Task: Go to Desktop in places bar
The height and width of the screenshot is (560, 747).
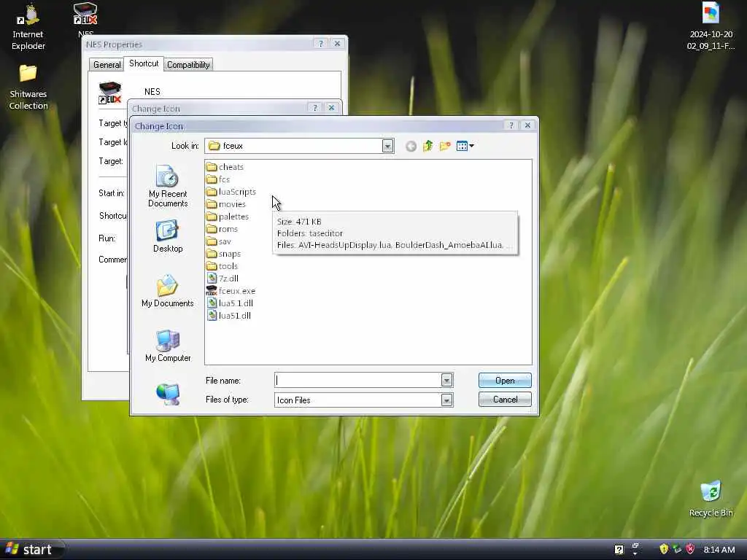Action: [168, 236]
